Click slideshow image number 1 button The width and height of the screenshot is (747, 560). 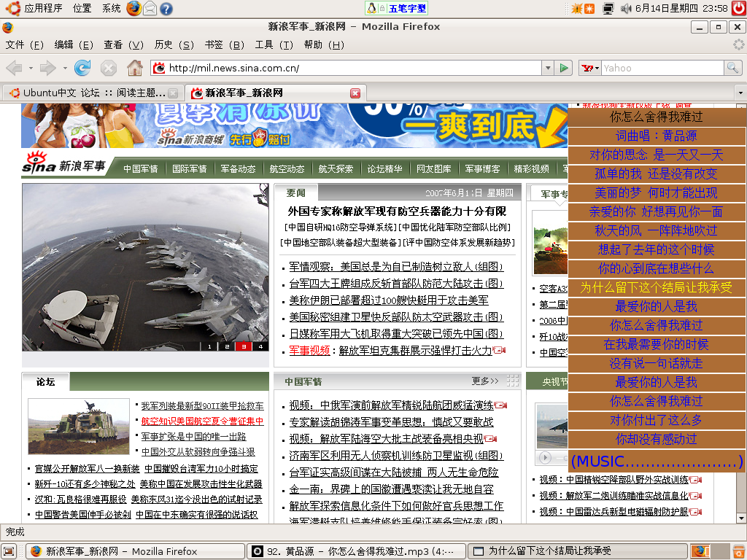point(209,346)
